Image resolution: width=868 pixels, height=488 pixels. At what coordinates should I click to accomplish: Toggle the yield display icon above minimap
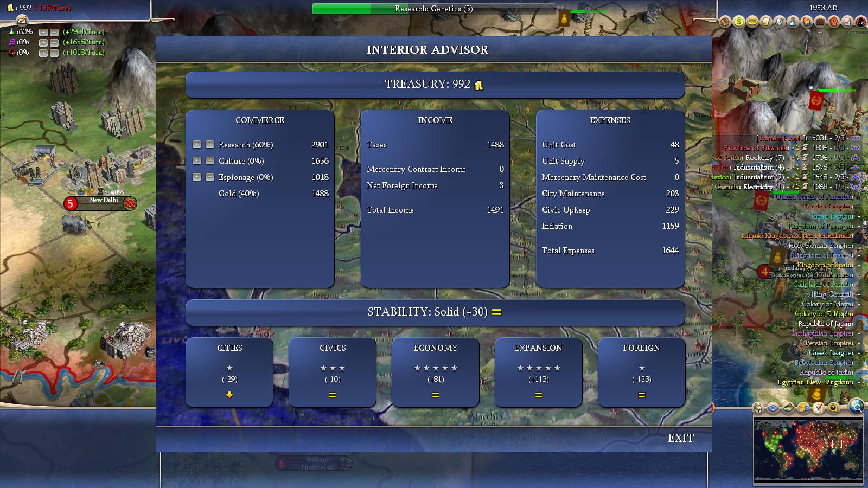[x=803, y=408]
